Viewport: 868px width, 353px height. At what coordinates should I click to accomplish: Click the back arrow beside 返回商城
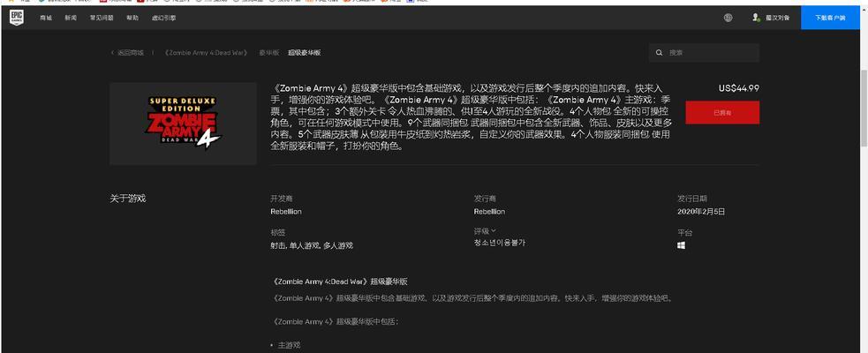113,53
